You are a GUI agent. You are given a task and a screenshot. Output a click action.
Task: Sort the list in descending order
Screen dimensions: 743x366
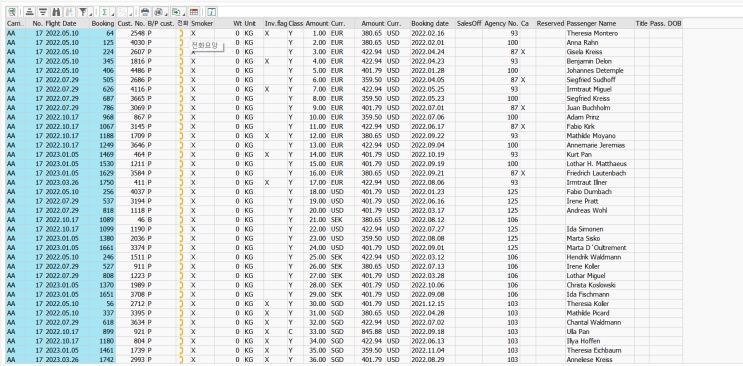pos(43,12)
